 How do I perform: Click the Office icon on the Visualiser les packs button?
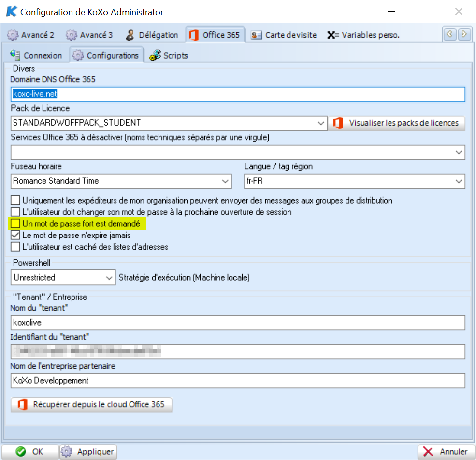pyautogui.click(x=338, y=123)
